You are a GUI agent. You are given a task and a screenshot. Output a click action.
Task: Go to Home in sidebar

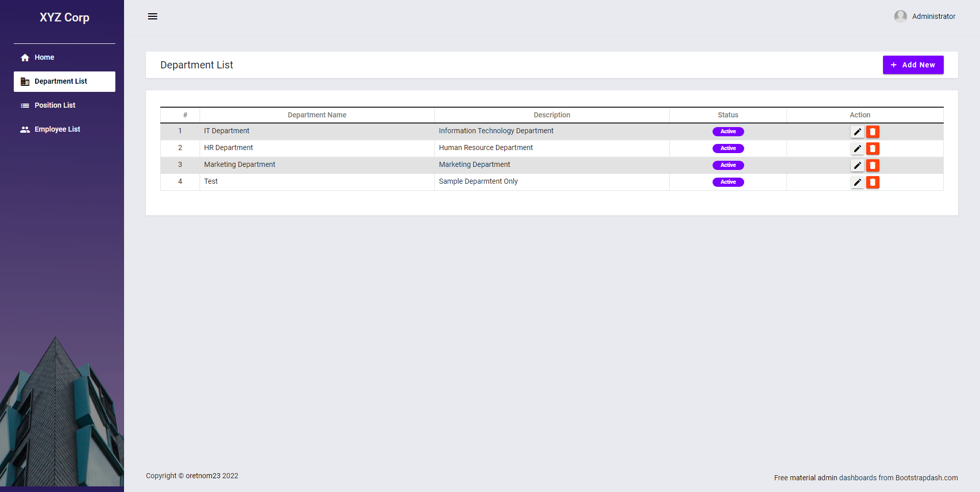[44, 58]
